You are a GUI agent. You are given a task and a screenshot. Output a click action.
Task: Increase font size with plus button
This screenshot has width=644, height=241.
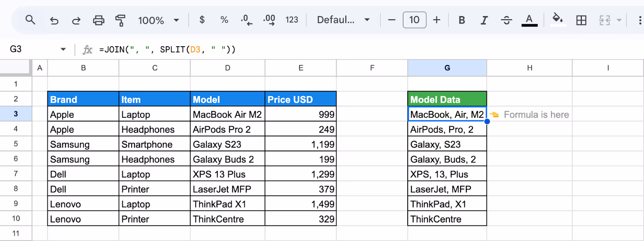pos(437,20)
